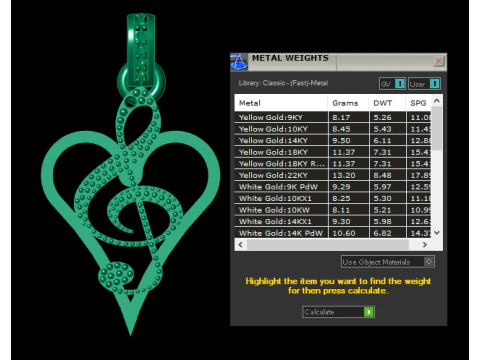480x360 pixels.
Task: Click the 8.17 grams value
Action: [x=341, y=117]
